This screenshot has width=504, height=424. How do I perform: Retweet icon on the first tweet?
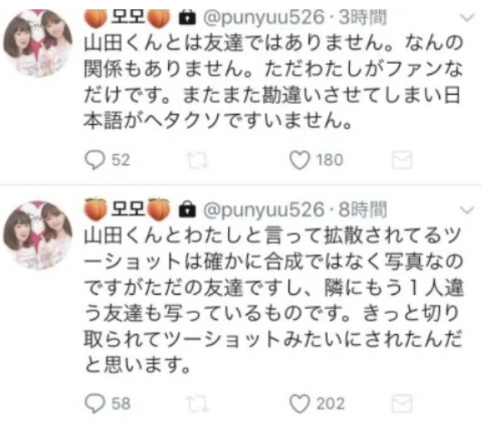pos(197,161)
